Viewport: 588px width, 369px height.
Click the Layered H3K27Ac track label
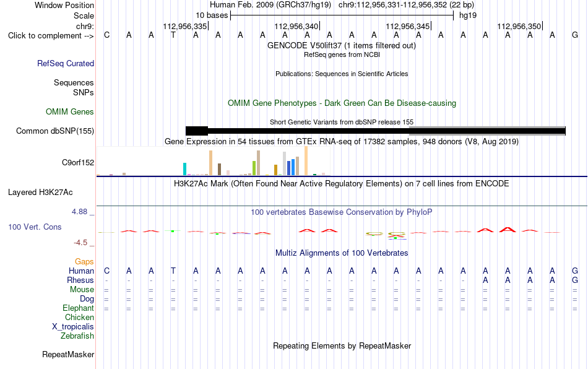click(x=40, y=193)
